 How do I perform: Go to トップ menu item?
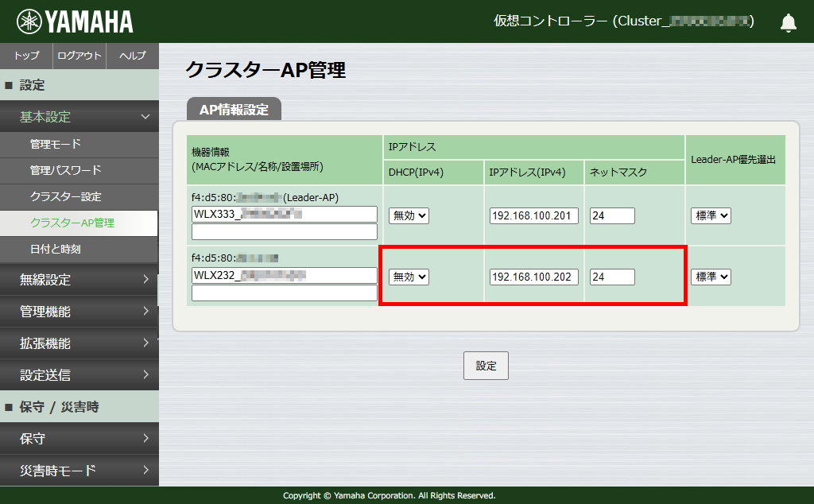[26, 56]
